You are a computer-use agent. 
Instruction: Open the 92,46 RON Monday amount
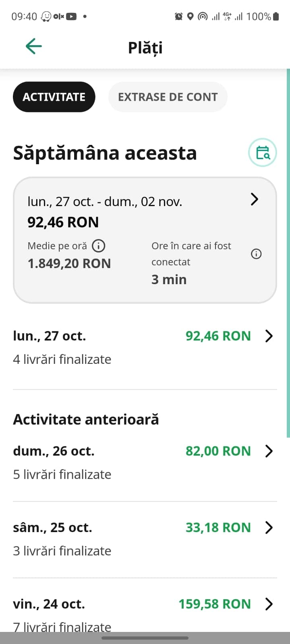pos(218,336)
